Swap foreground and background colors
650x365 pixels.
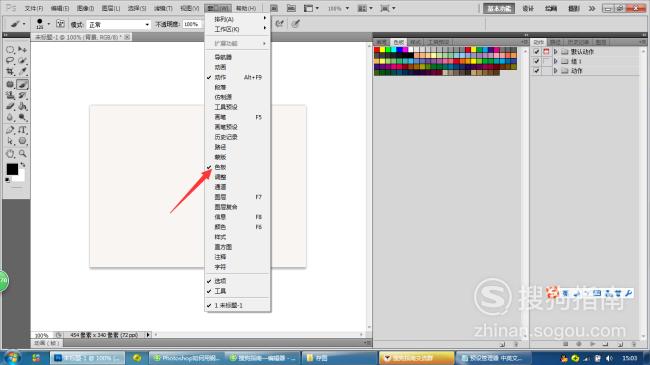pos(23,165)
